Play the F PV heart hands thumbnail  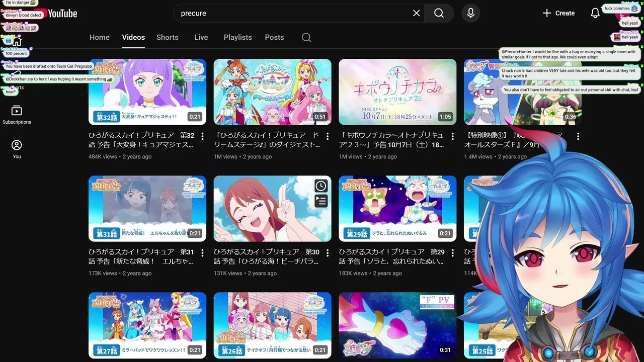(x=397, y=325)
